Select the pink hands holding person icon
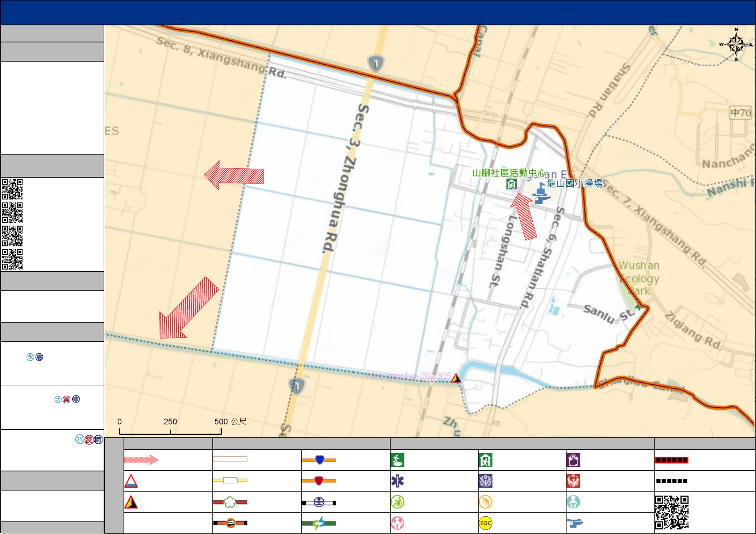 pyautogui.click(x=397, y=523)
